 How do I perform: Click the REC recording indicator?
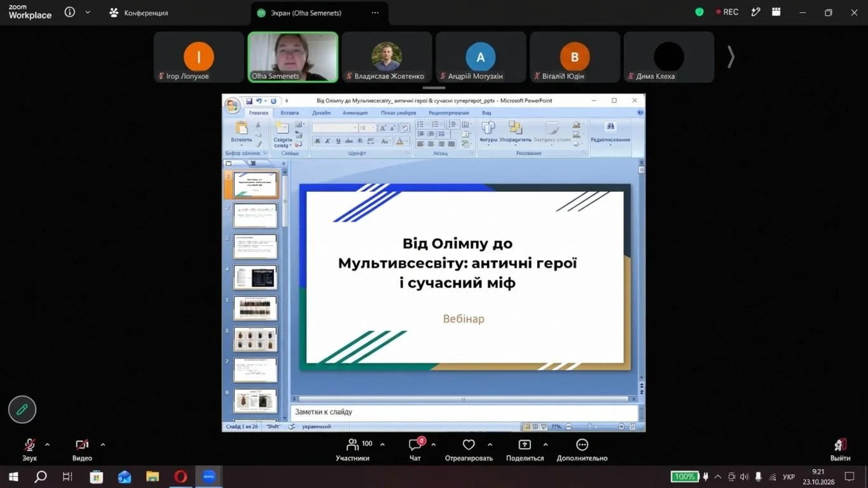coord(727,12)
